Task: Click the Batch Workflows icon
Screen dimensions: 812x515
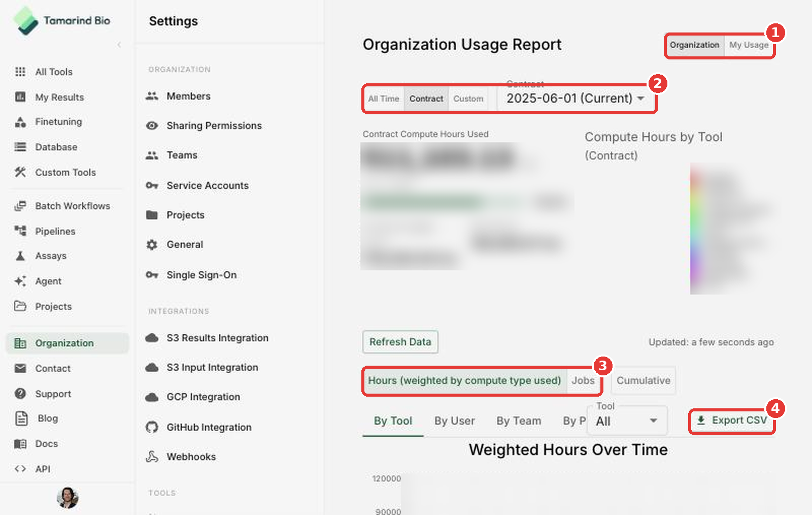Action: [20, 206]
